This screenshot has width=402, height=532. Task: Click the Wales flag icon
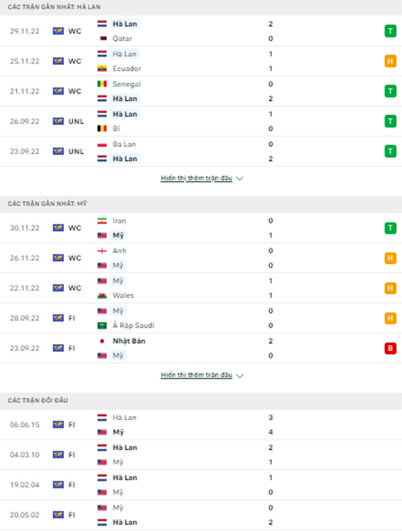pos(102,296)
